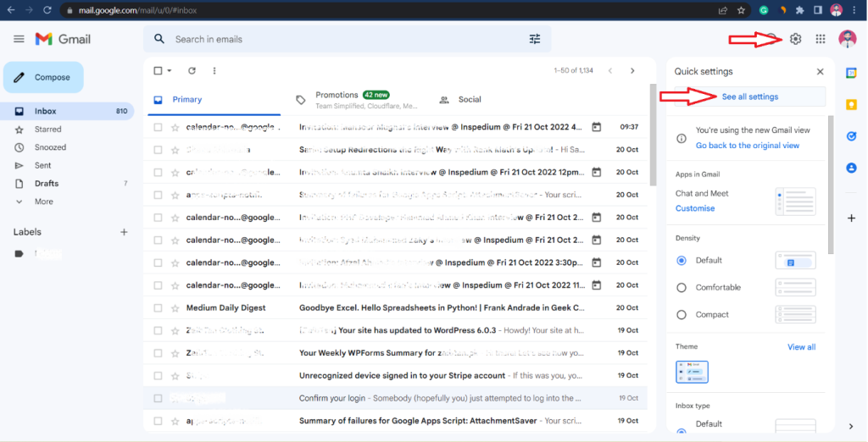Click the Grammarly extension icon

(764, 10)
